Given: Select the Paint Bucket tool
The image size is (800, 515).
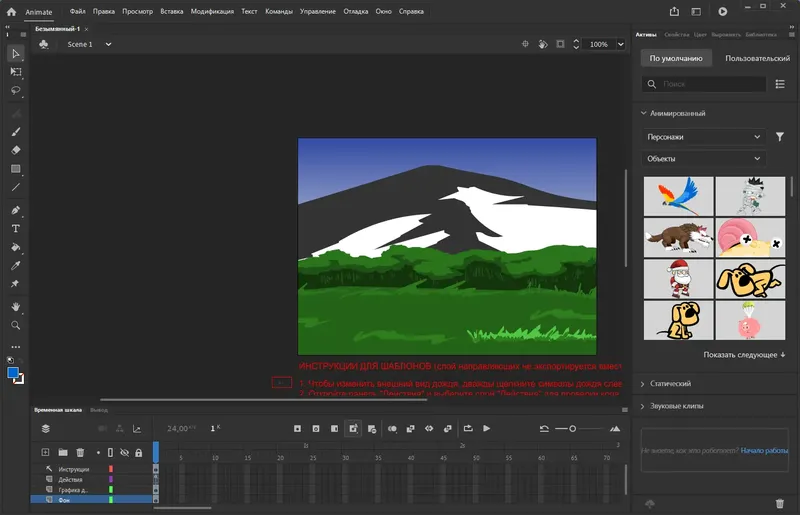Looking at the screenshot, I should [x=16, y=247].
